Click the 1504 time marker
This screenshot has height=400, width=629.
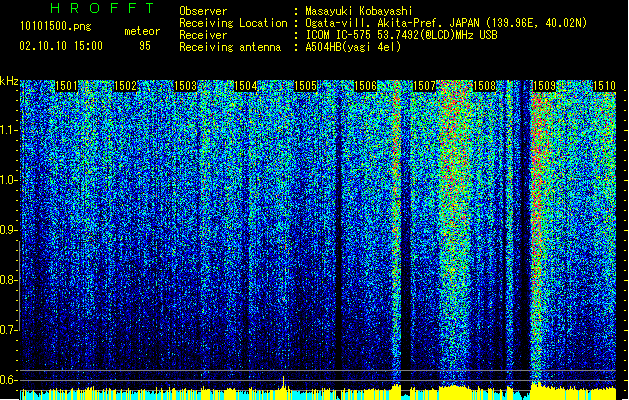pyautogui.click(x=246, y=86)
